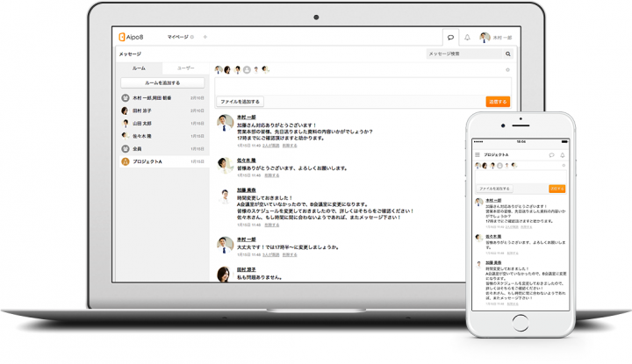
Task: Click the orange プロジェクトA room icon
Action: (x=126, y=161)
